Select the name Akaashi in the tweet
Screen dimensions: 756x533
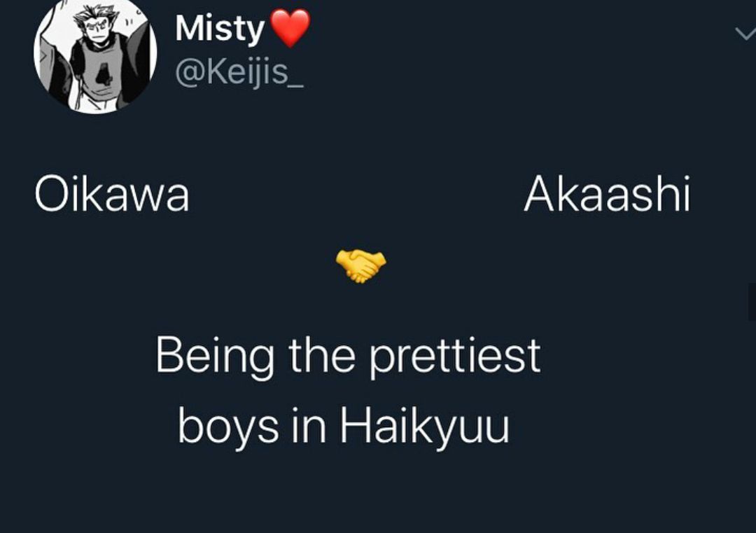point(607,195)
